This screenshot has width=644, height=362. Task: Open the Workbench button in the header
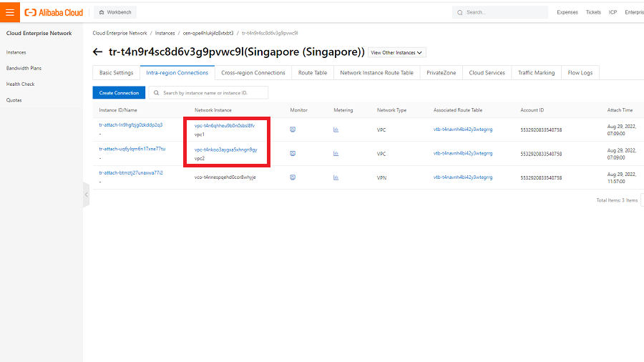[115, 12]
